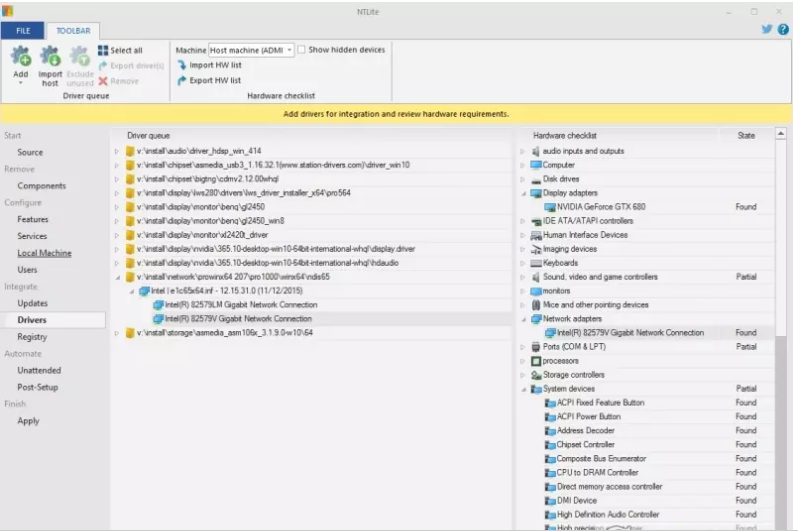Click the Keyboards category icon
This screenshot has height=531, width=798.
pos(536,263)
